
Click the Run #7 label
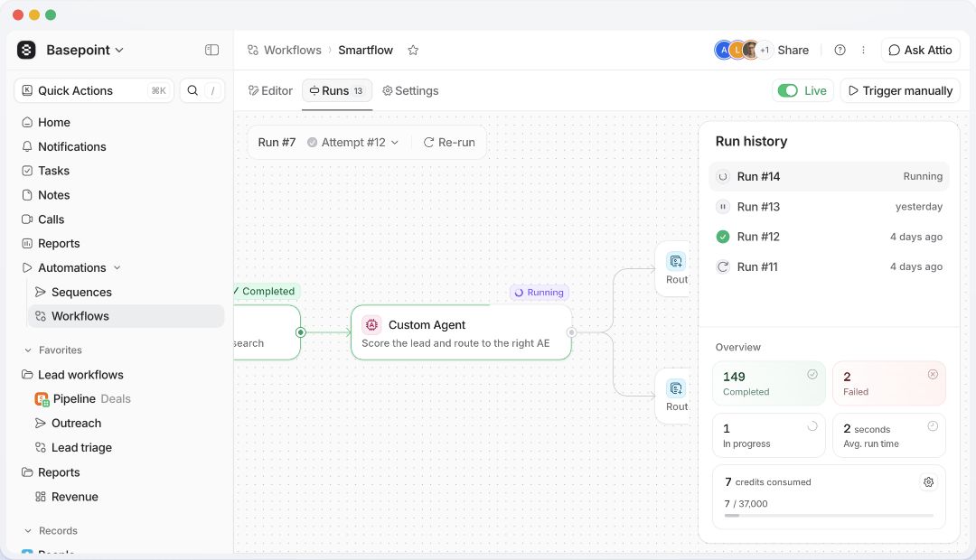point(277,143)
